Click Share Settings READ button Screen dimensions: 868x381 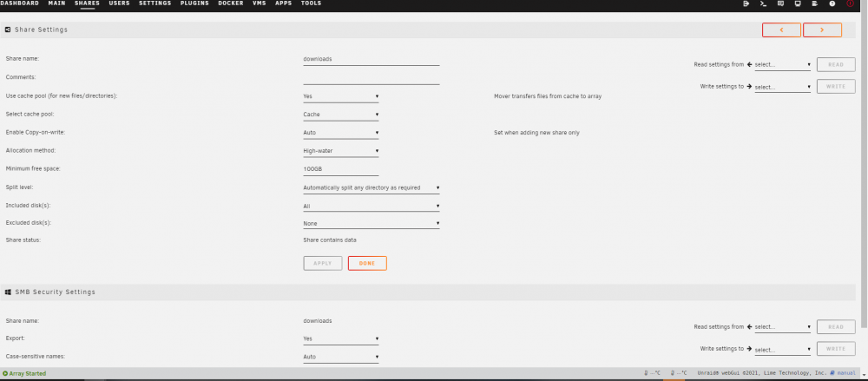836,65
